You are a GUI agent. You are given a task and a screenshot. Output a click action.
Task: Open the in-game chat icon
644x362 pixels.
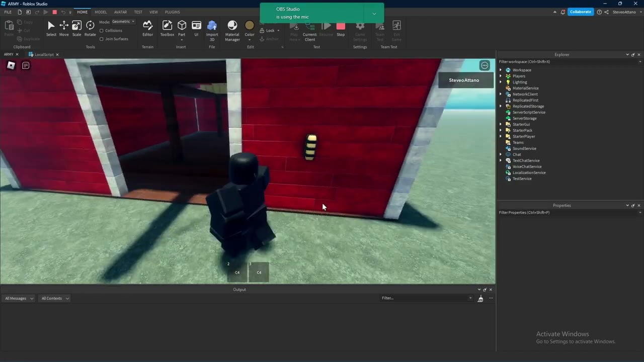tap(26, 65)
